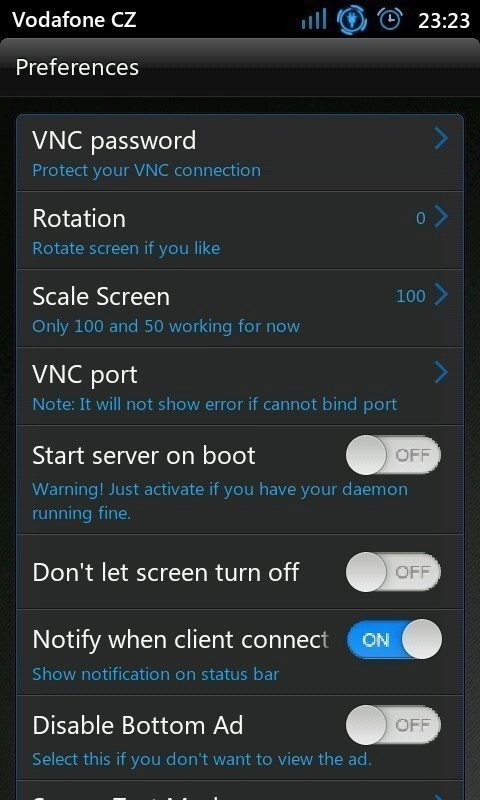Toggle the Disable Bottom Ad switch
The width and height of the screenshot is (480, 800).
tap(393, 725)
